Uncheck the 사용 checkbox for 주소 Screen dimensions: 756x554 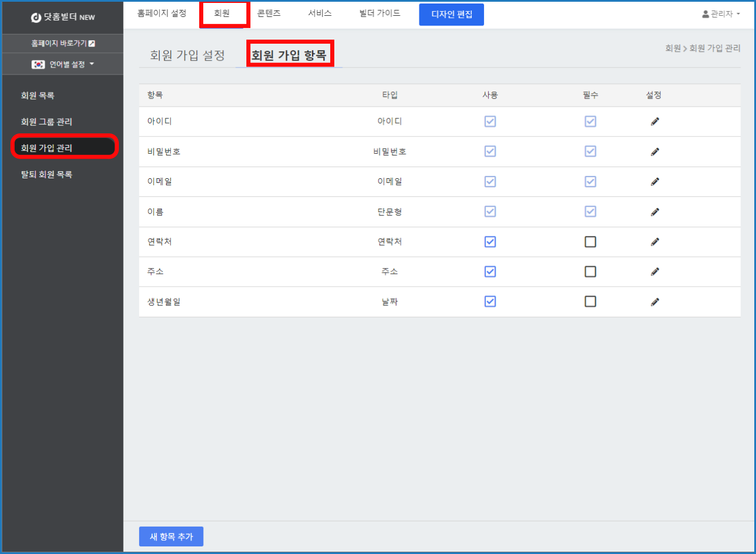[490, 271]
